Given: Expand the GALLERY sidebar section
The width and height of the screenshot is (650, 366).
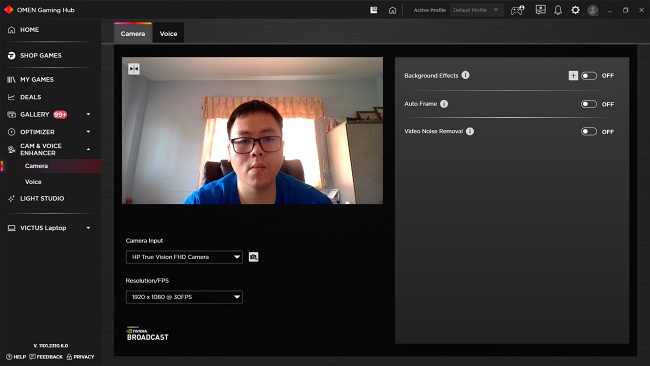Looking at the screenshot, I should click(88, 114).
